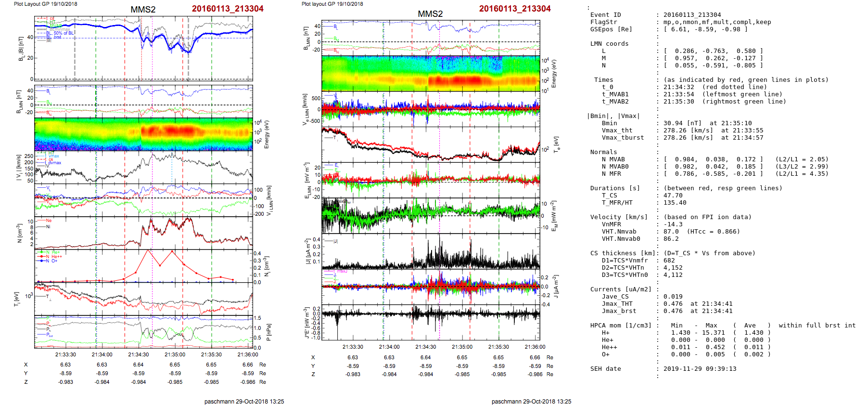Image resolution: width=868 pixels, height=405 pixels.
Task: Click the "EM [mW m-2]" right-side axis label
Action: coord(555,216)
